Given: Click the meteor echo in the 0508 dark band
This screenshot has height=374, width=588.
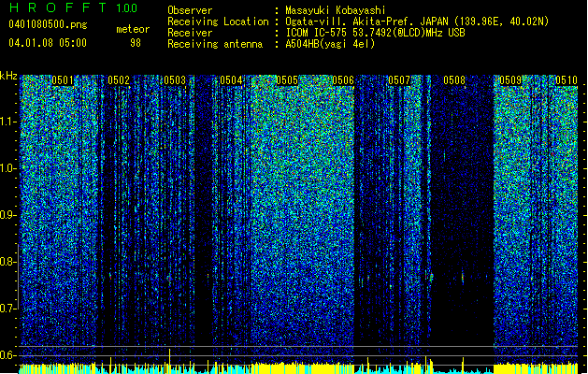Looking at the screenshot, I should 463,278.
